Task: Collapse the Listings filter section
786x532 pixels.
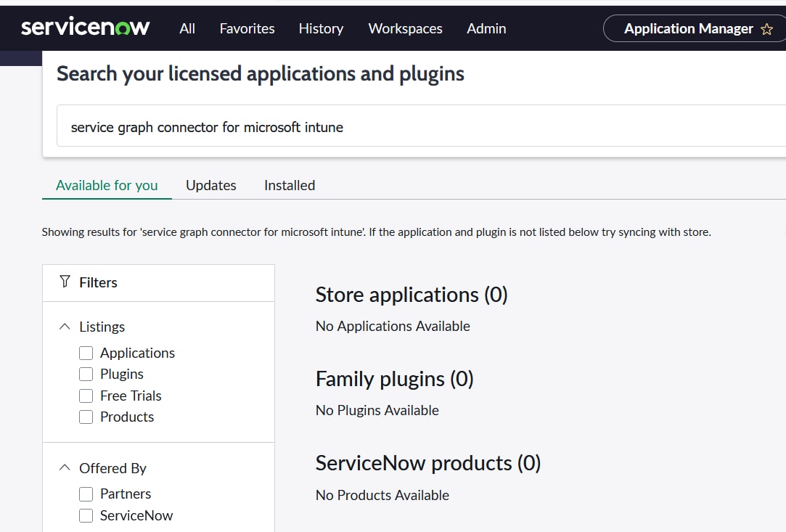Action: [x=65, y=327]
